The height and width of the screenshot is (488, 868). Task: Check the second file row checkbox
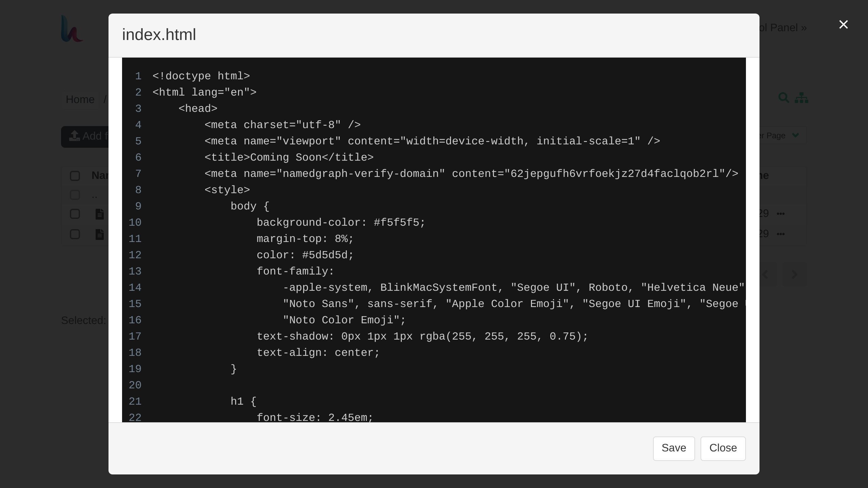(75, 234)
